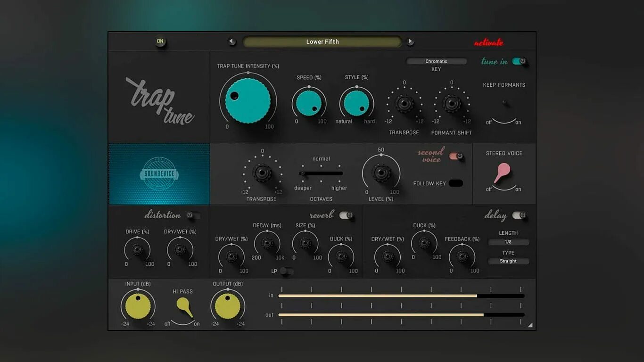Viewport: 644px width, 362px height.
Task: Open the Lower Fifth preset selector
Action: tap(322, 41)
